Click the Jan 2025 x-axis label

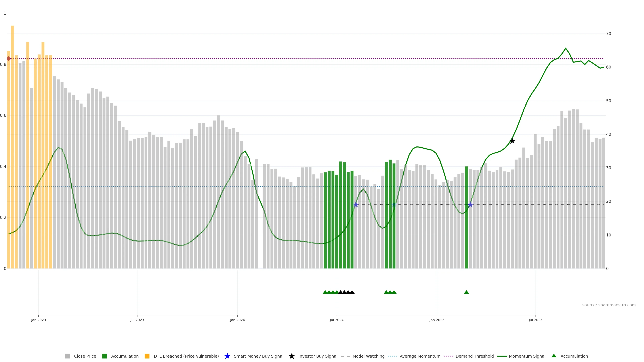click(x=437, y=320)
